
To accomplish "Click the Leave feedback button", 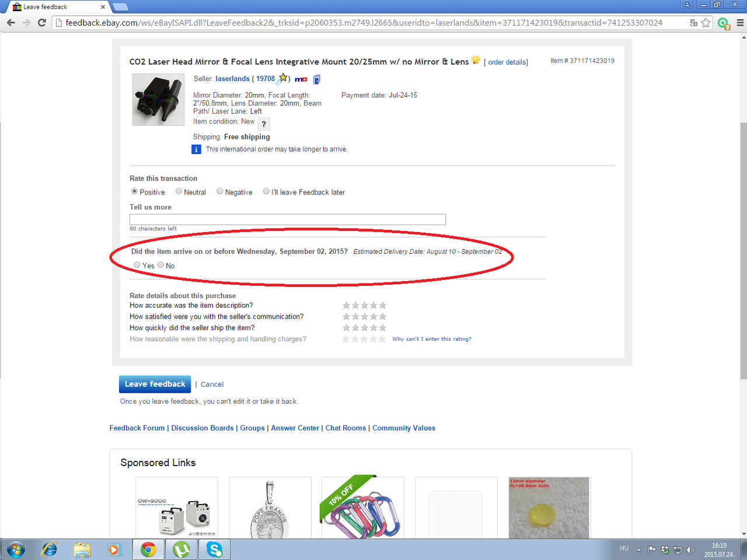I will pos(155,384).
